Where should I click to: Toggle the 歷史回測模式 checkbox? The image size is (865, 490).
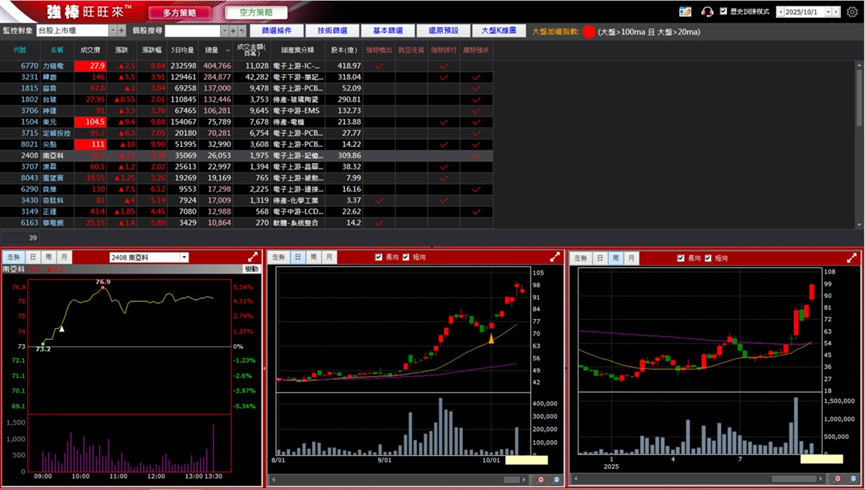click(724, 12)
